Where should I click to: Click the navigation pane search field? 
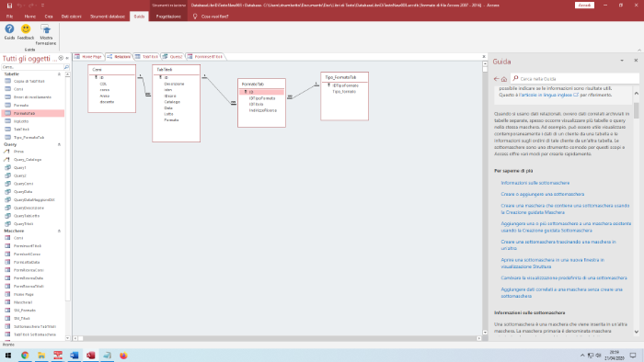click(x=32, y=67)
